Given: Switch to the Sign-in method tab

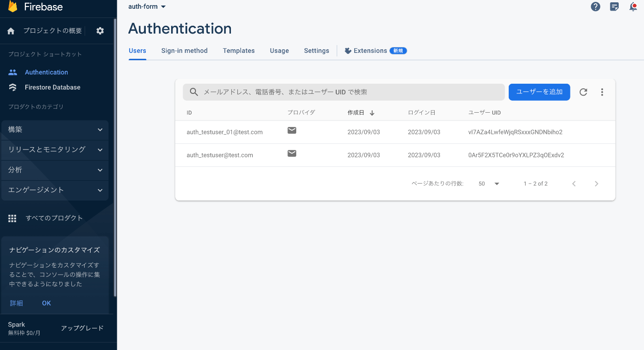Looking at the screenshot, I should click(x=184, y=51).
